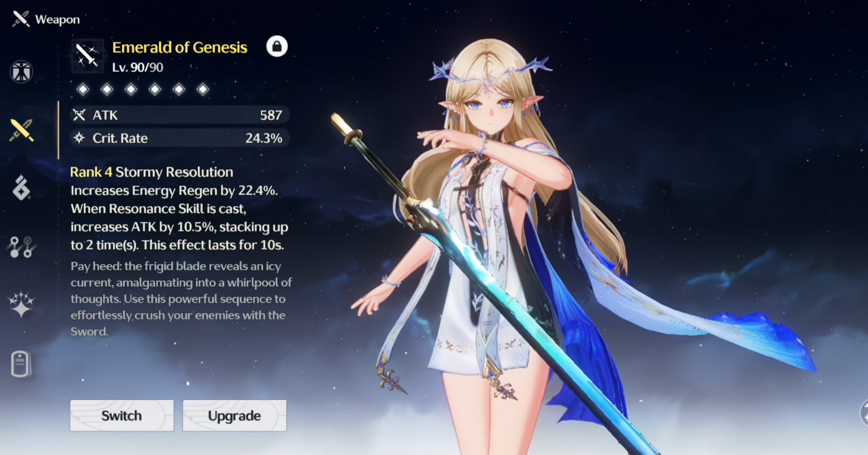Viewport: 868px width, 455px height.
Task: Click the Emerald of Genesis weapon name
Action: pos(180,47)
